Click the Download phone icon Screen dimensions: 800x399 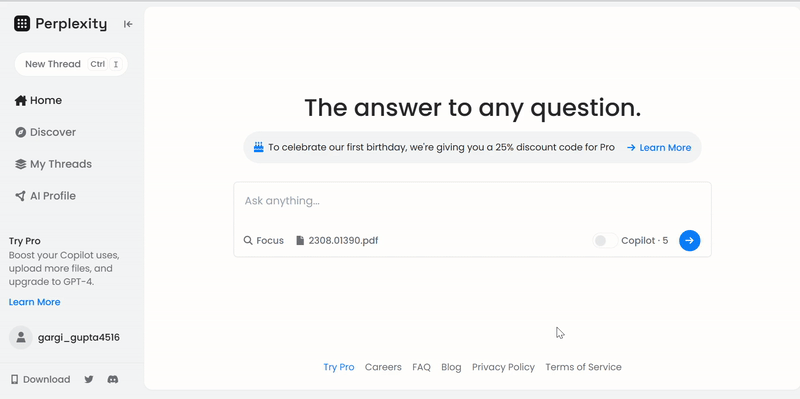[x=14, y=380]
